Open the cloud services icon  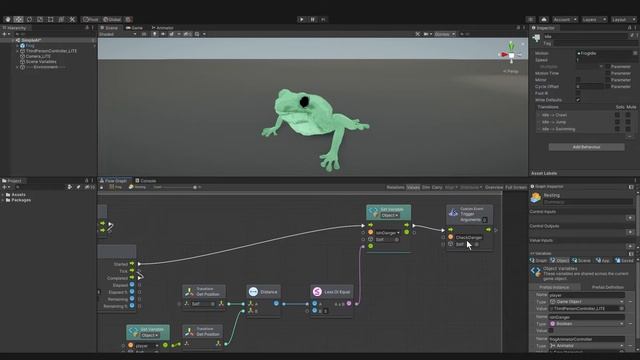click(544, 19)
